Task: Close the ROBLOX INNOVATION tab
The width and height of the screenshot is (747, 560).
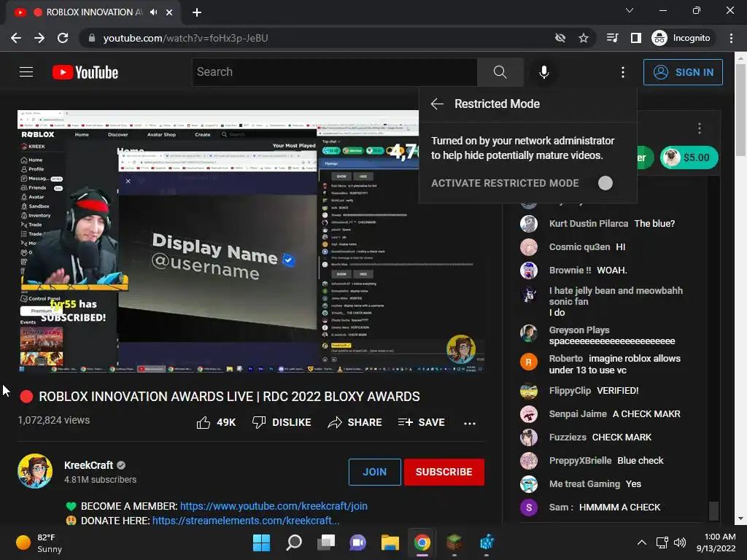Action: pos(169,12)
